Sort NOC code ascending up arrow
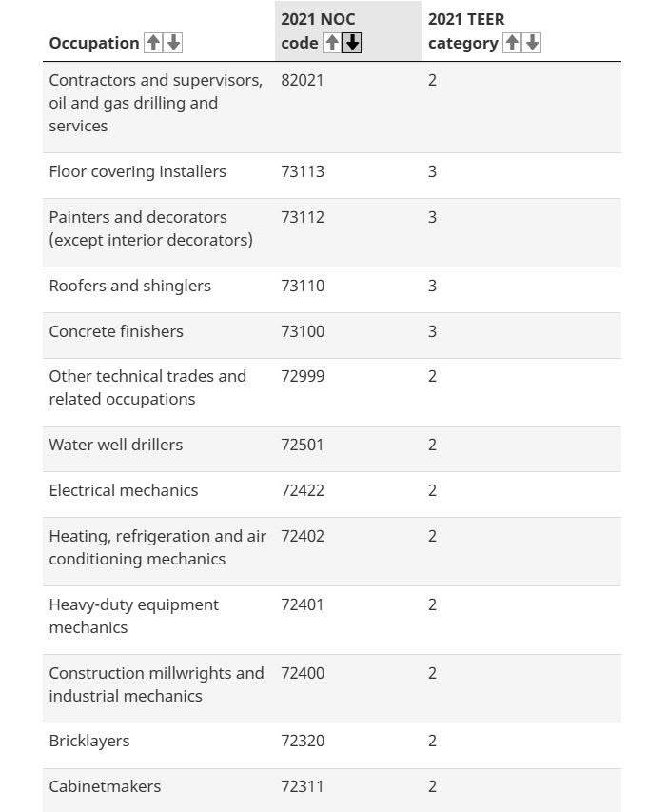Viewport: 667px width, 812px height. pyautogui.click(x=332, y=43)
